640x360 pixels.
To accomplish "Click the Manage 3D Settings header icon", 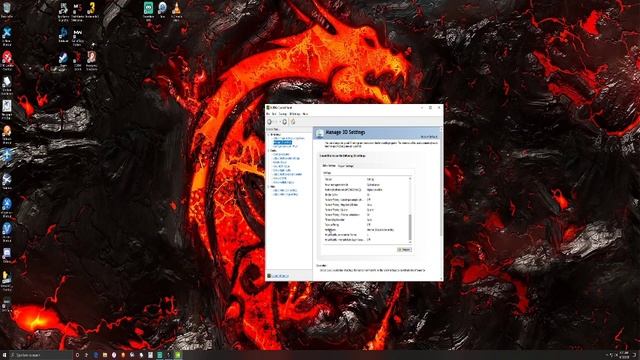I will pos(320,133).
